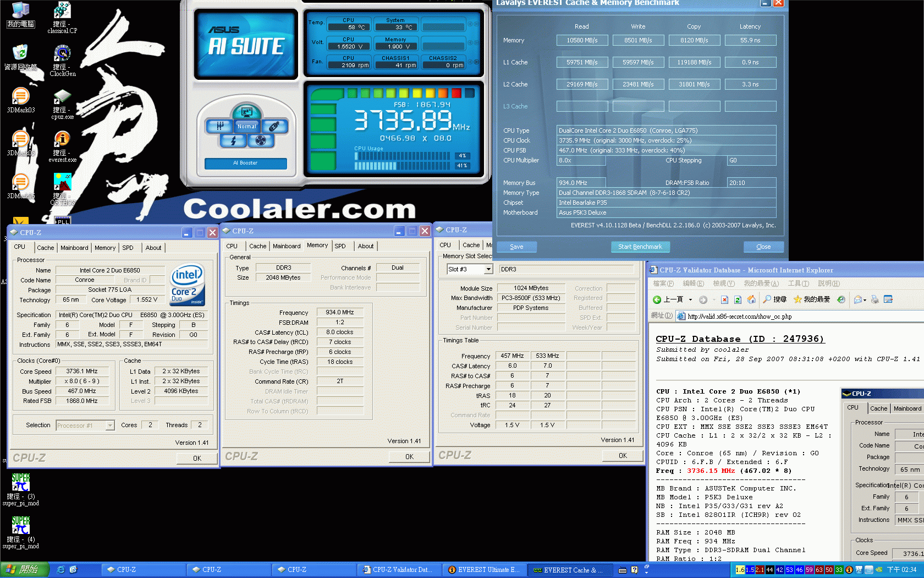Click IE quick launch icon in taskbar
Screen dimensions: 924x578
tap(61, 570)
